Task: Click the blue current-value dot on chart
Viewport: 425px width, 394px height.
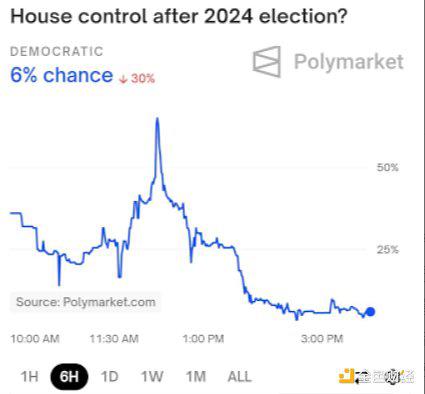Action: tap(370, 312)
